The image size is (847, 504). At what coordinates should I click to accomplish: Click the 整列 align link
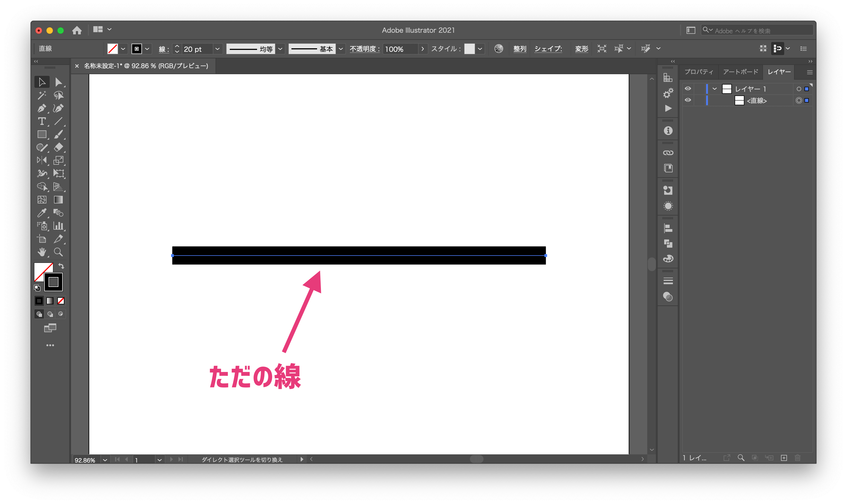click(x=520, y=49)
